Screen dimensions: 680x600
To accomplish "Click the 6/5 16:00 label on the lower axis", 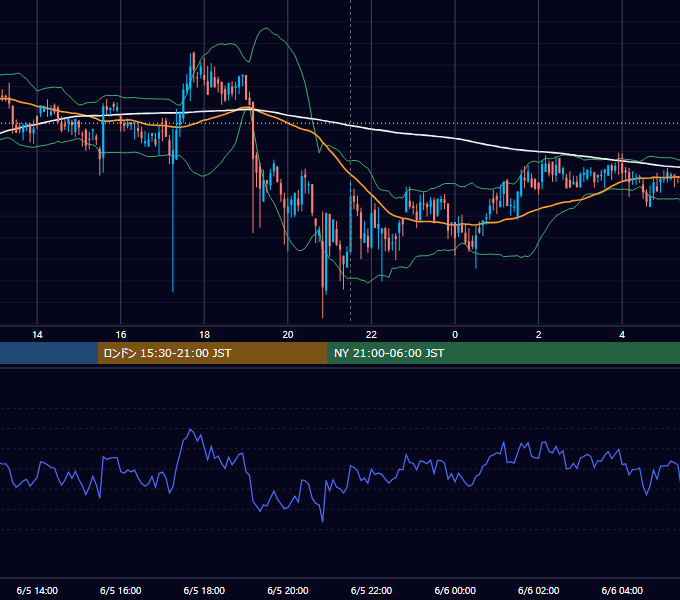I will click(121, 590).
